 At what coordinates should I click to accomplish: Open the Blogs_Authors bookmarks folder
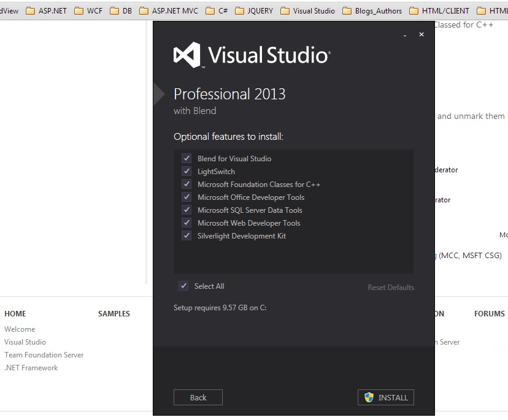(x=372, y=11)
